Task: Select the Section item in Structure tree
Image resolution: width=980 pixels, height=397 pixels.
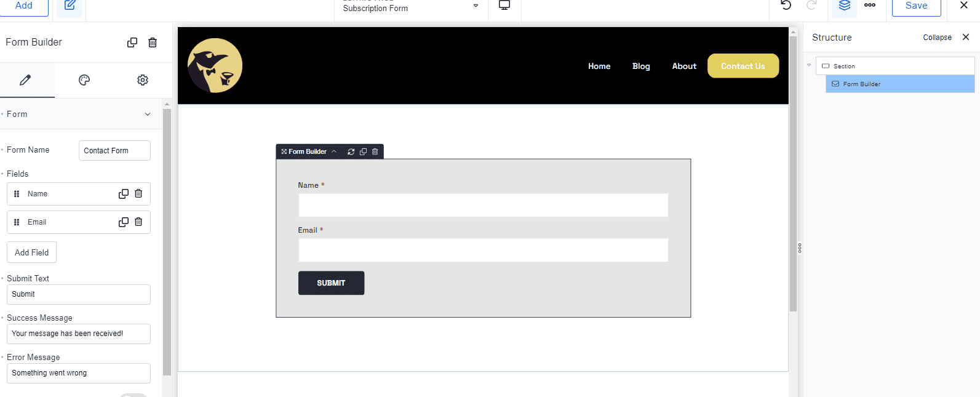Action: 895,66
